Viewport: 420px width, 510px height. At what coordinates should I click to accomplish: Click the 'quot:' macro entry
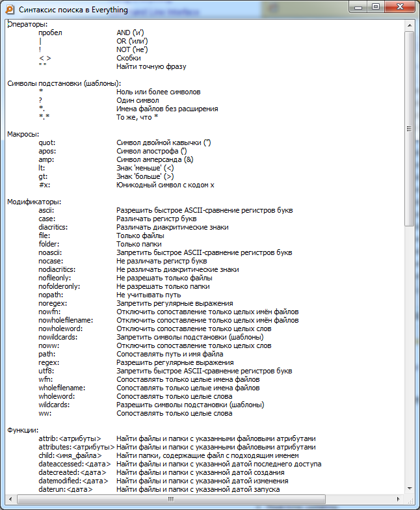pos(47,143)
